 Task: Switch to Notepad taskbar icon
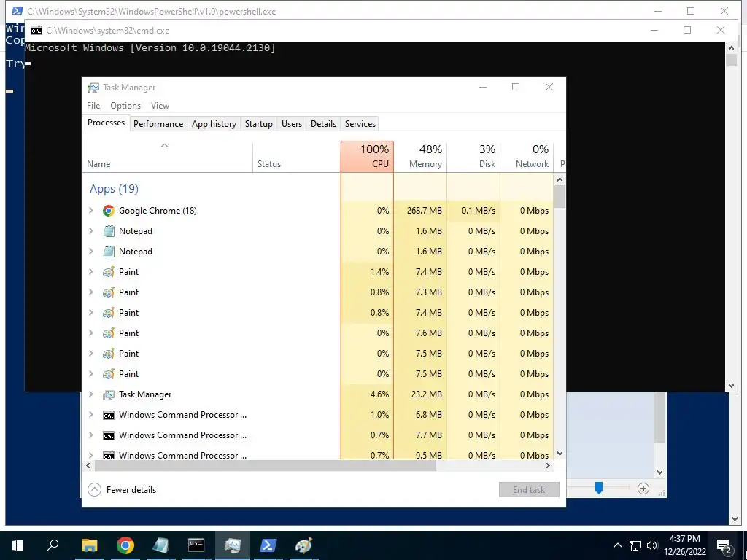[160, 545]
